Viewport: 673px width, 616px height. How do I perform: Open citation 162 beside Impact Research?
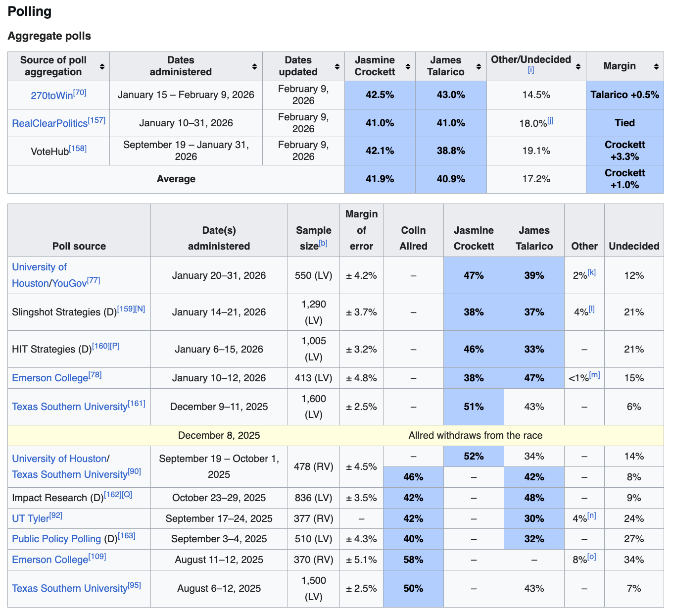point(112,495)
